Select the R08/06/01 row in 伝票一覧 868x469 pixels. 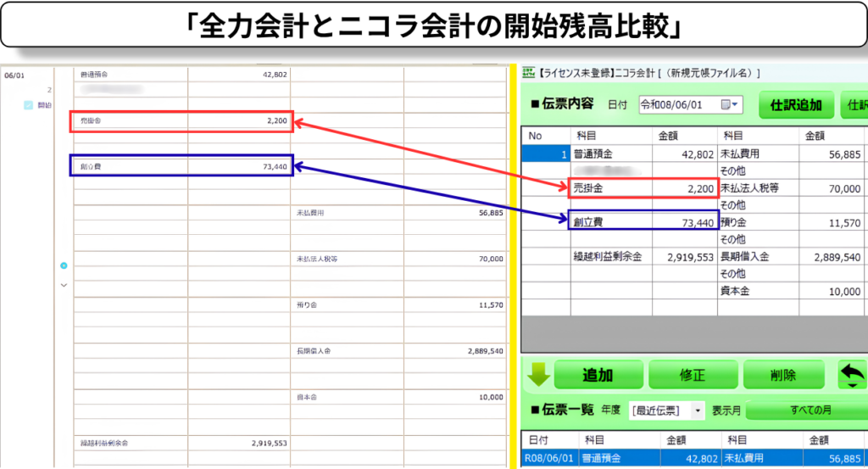click(695, 459)
